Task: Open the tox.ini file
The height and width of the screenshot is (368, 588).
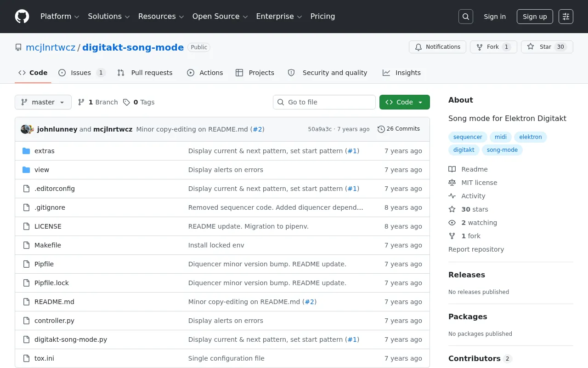Action: pyautogui.click(x=44, y=358)
